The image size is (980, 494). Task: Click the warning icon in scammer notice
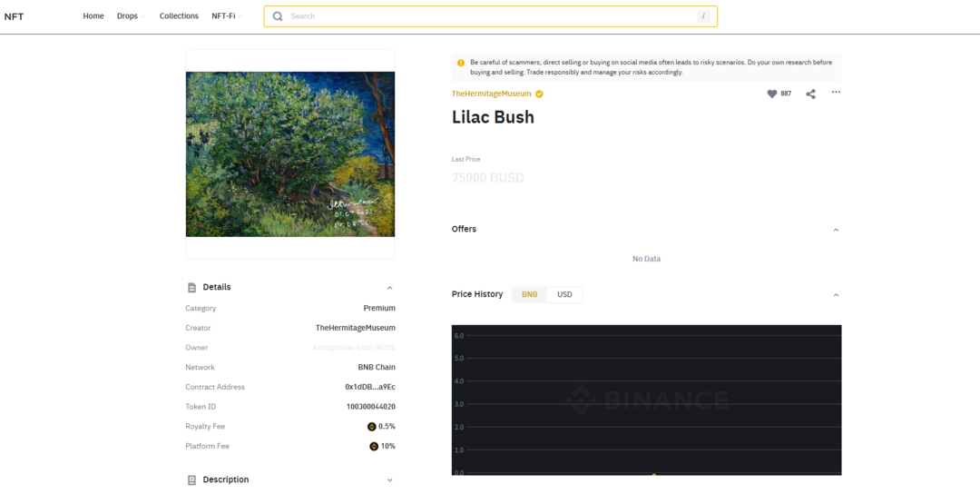pos(461,63)
